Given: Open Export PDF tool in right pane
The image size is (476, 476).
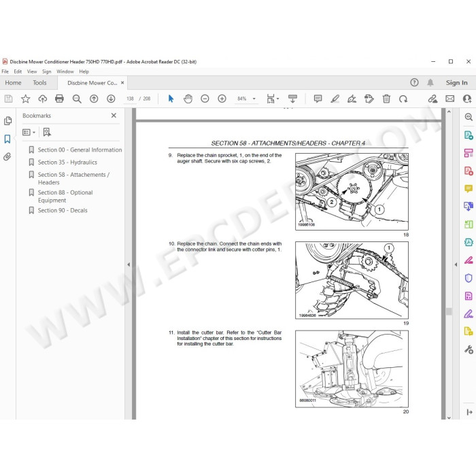Looking at the screenshot, I should [x=469, y=135].
